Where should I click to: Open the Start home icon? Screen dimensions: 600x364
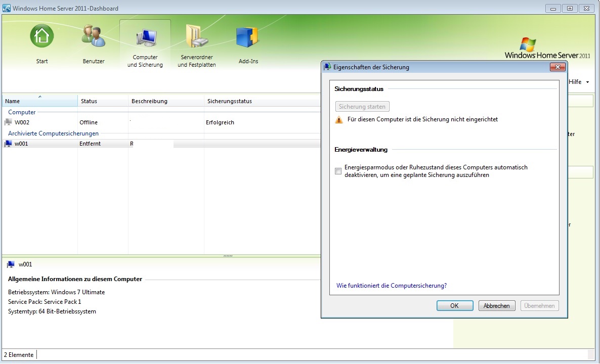coord(41,36)
